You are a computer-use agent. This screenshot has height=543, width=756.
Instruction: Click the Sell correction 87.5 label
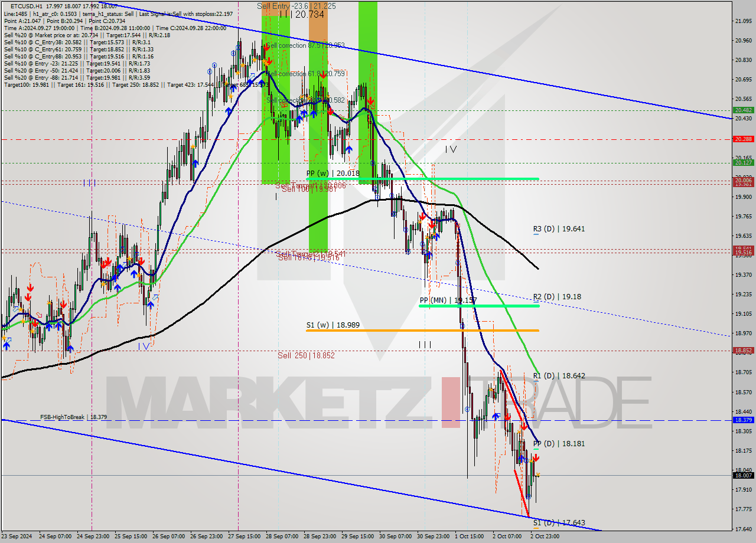click(305, 45)
